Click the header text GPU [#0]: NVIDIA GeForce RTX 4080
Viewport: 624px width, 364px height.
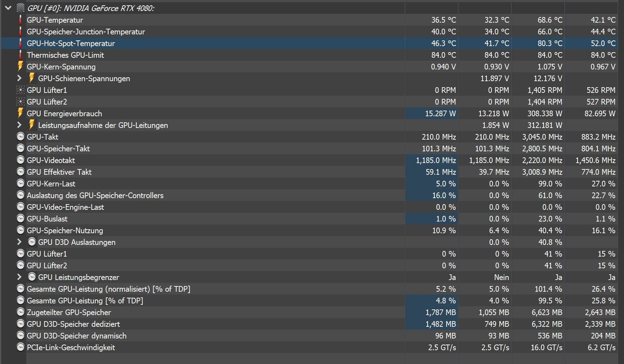(x=91, y=8)
